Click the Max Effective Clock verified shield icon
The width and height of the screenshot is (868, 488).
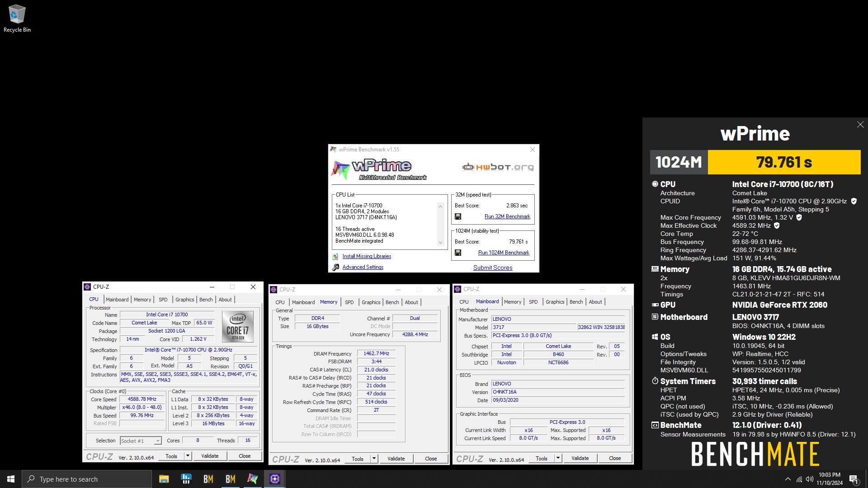coord(777,225)
